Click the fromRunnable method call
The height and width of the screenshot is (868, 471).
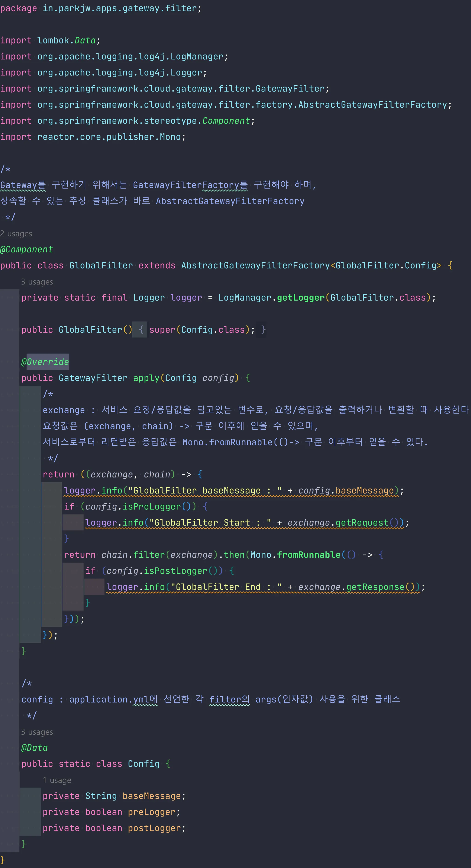(309, 555)
